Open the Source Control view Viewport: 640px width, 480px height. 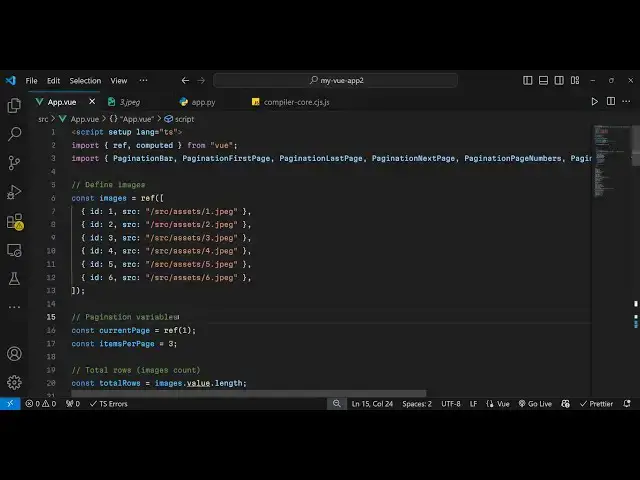tap(14, 163)
